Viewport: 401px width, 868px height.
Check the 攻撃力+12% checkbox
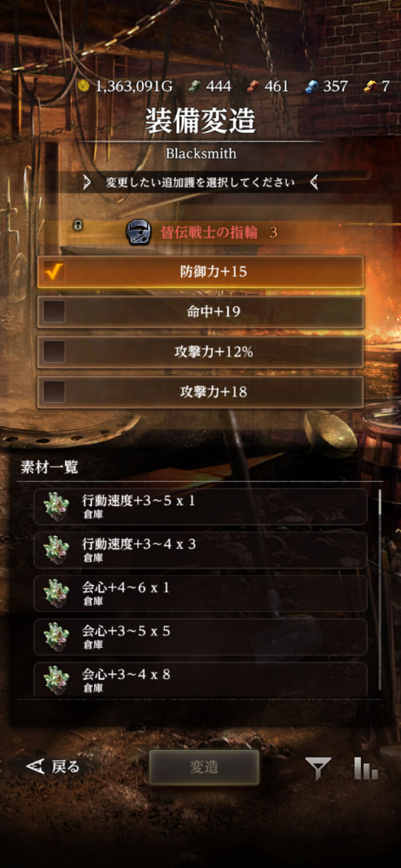[54, 352]
